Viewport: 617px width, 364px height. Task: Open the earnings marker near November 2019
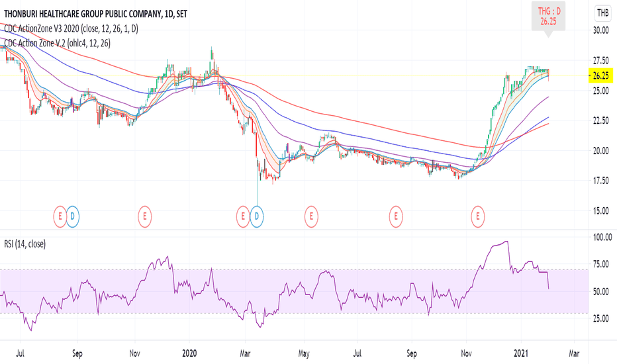point(145,216)
